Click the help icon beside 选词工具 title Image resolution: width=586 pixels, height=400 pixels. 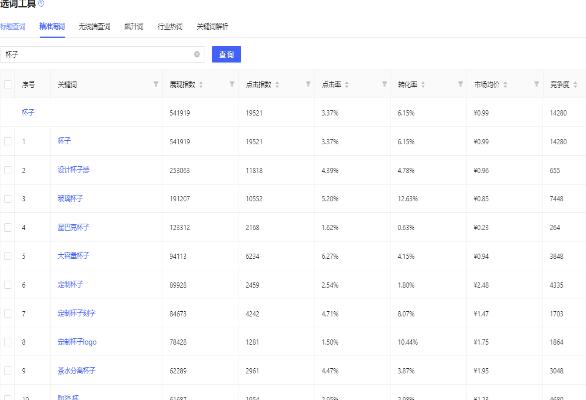[41, 3]
